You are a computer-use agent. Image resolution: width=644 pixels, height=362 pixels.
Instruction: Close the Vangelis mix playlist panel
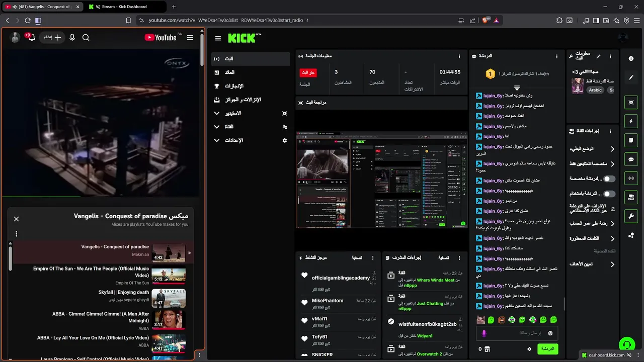pos(16,219)
